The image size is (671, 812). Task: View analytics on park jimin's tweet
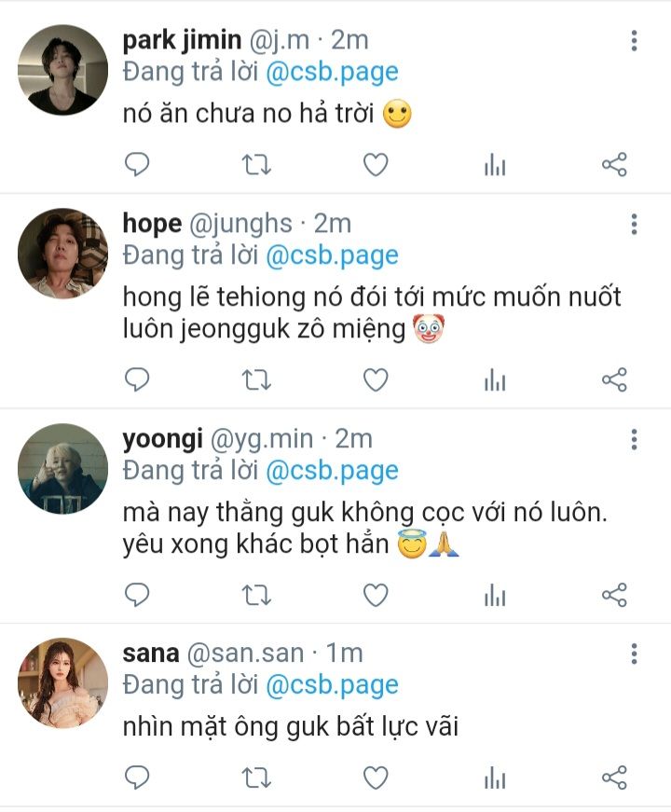[494, 166]
